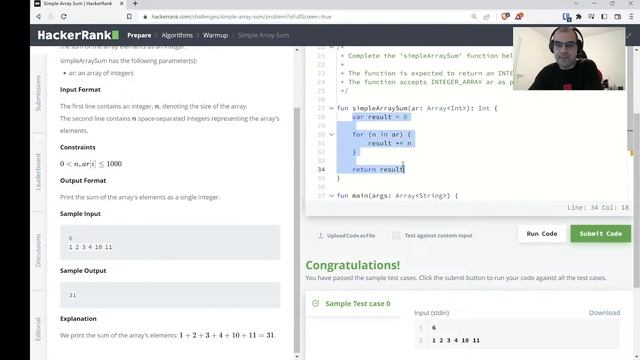Place cursor on 'return result' code line

point(378,169)
